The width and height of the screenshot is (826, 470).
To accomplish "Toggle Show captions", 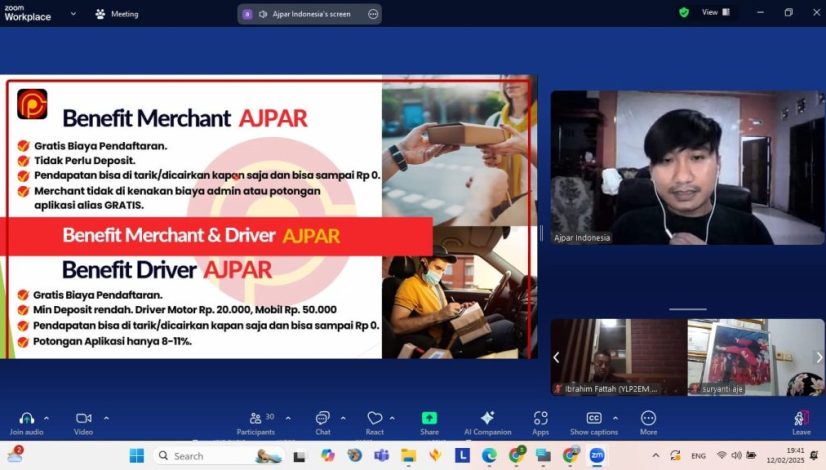I will click(593, 418).
